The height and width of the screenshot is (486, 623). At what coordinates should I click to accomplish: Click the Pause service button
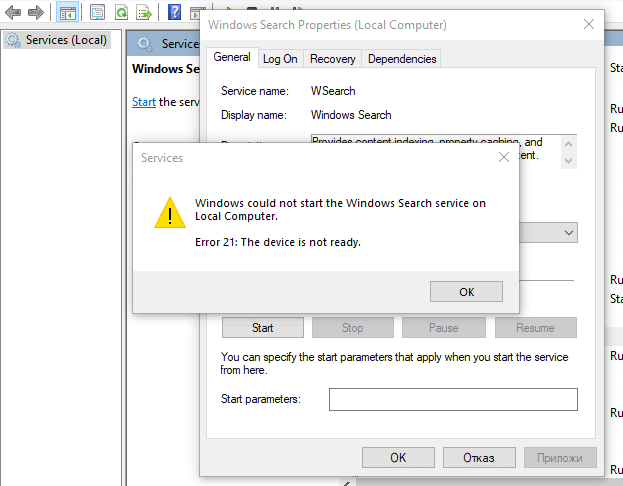[444, 328]
